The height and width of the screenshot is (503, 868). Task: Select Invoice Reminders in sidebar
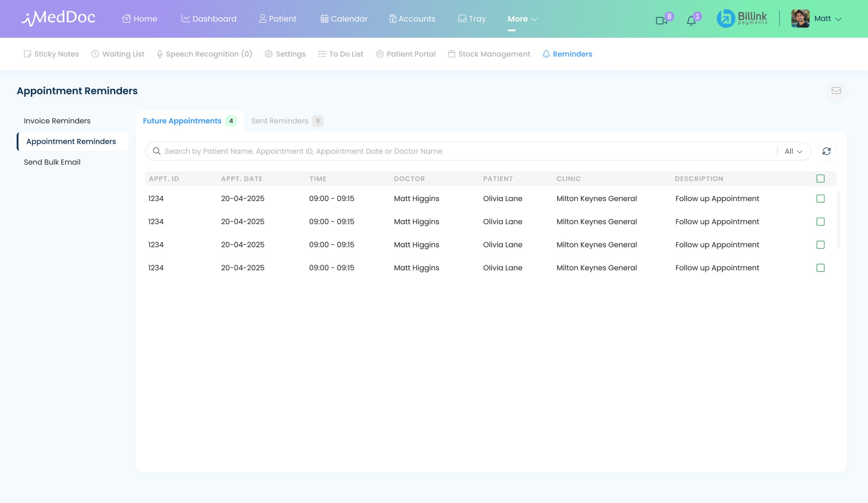tap(57, 121)
